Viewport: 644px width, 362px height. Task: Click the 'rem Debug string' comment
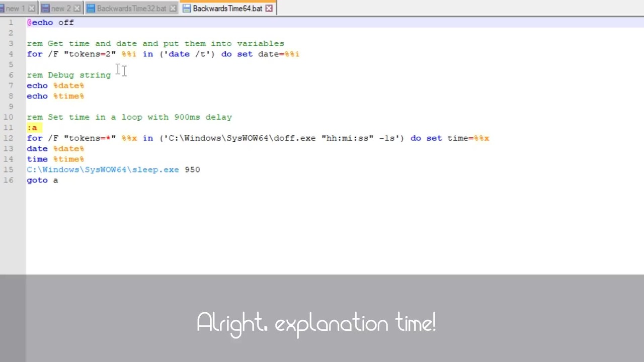pyautogui.click(x=69, y=75)
